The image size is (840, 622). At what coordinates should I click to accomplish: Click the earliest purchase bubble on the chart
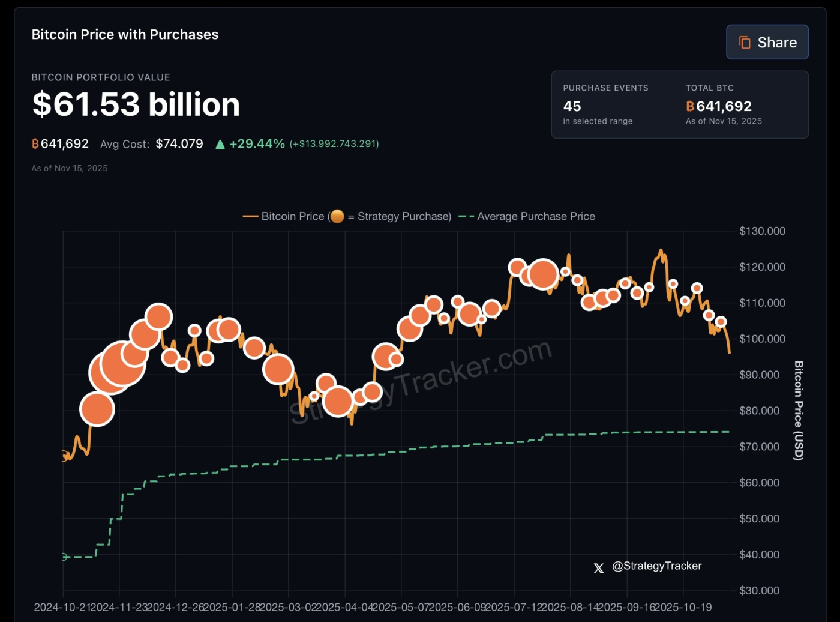pos(98,409)
